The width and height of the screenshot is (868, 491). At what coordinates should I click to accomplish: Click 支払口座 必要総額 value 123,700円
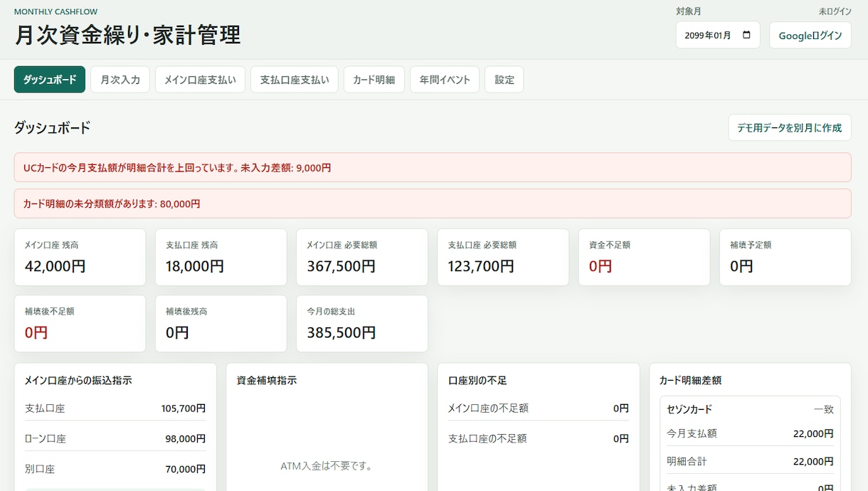[x=482, y=266]
